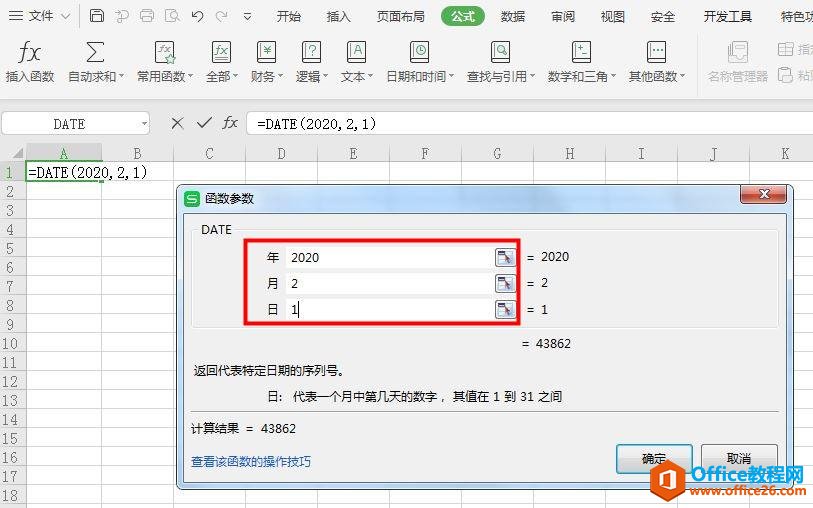The height and width of the screenshot is (508, 813).
Task: Click the formula bar showing =DATE(2020,2,1)
Action: click(x=529, y=124)
